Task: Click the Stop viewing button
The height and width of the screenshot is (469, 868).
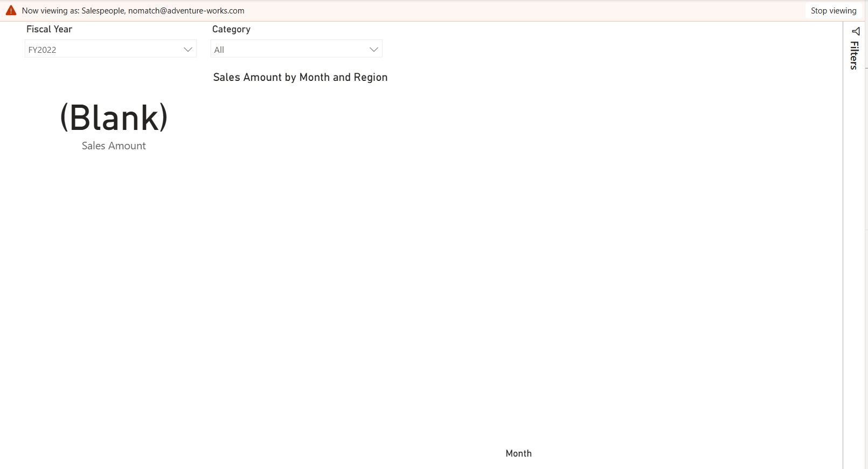Action: [834, 11]
